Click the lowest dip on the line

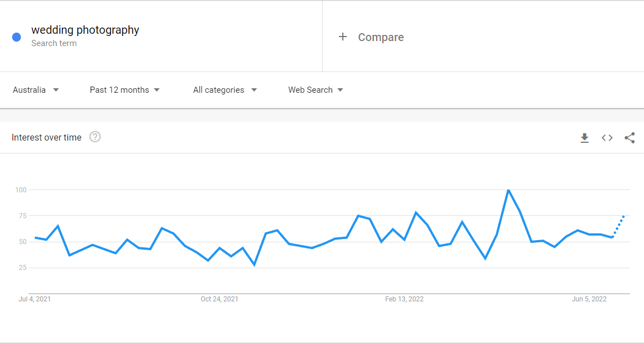click(x=254, y=265)
